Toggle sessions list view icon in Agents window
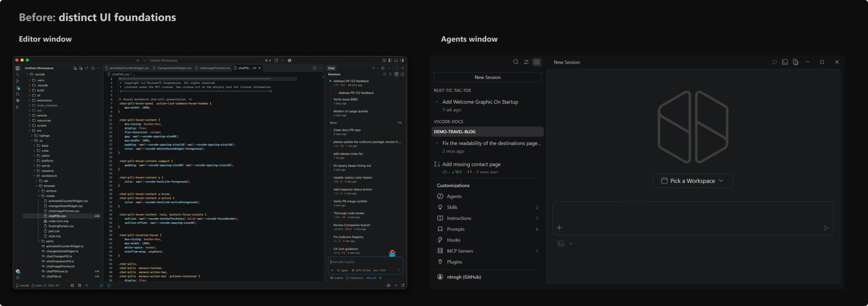This screenshot has height=306, width=868. [537, 62]
